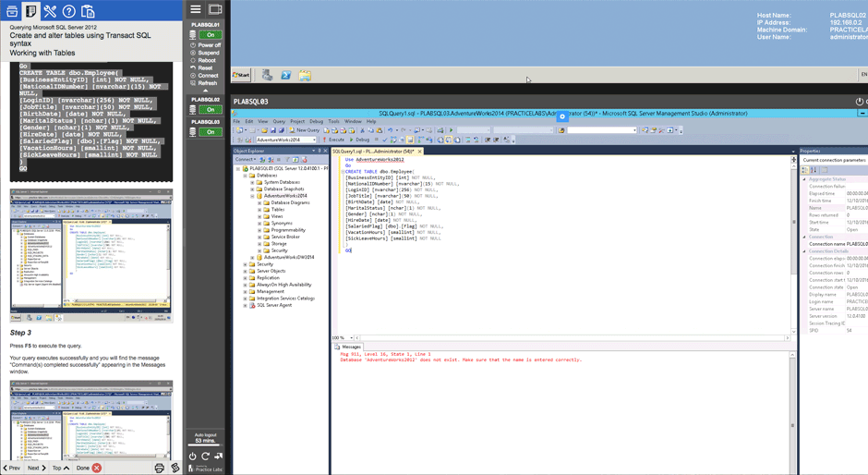This screenshot has width=868, height=475.
Task: Open File Explorer icon on PLABSQL02 taskbar
Action: 305,75
